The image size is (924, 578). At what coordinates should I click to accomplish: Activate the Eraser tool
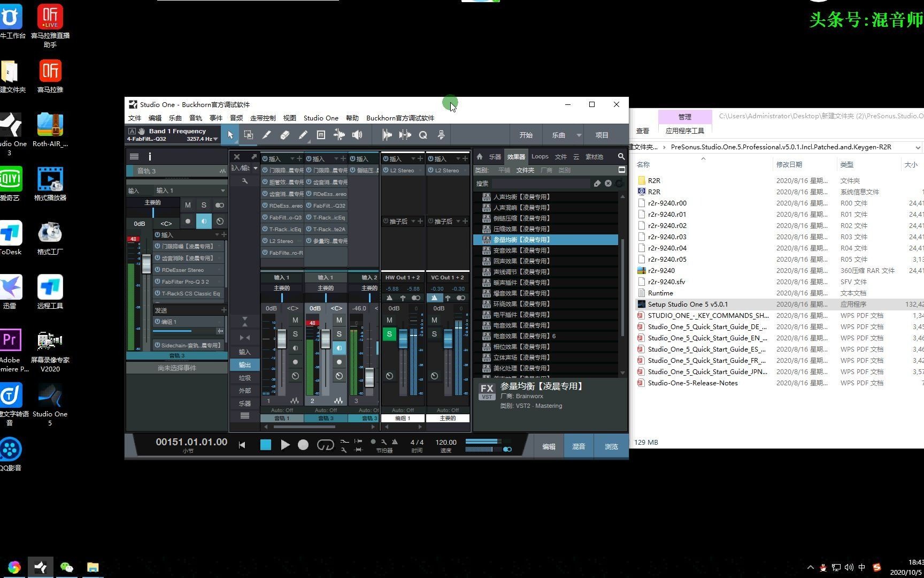click(x=285, y=135)
